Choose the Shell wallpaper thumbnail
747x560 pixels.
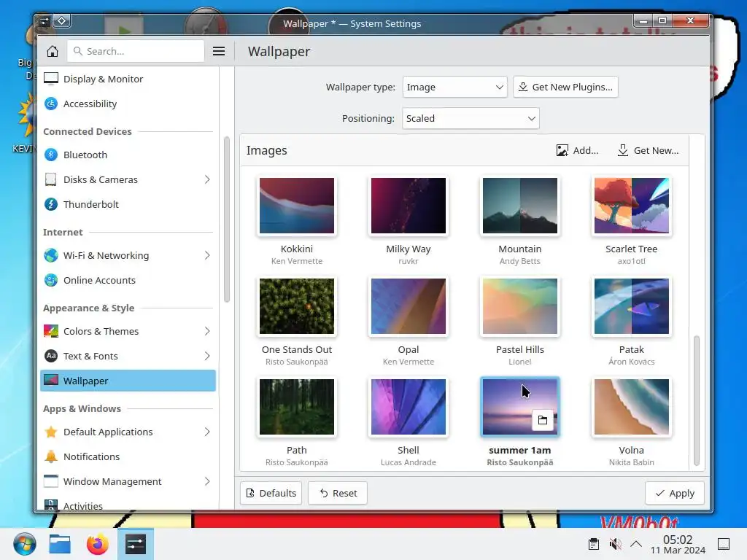tap(409, 407)
